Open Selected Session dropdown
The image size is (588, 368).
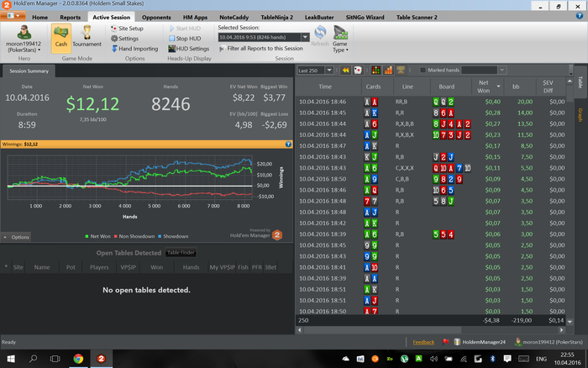(305, 37)
